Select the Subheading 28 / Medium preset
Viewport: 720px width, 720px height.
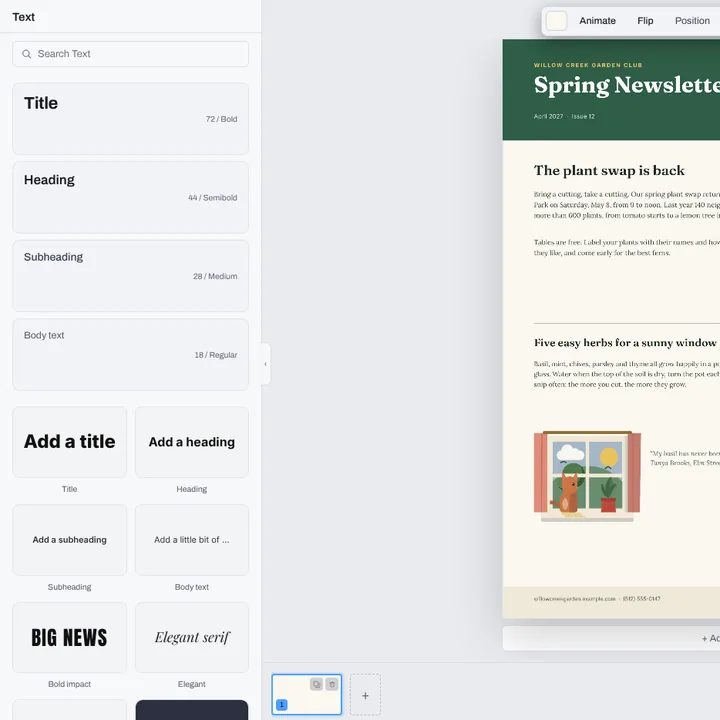coord(130,276)
